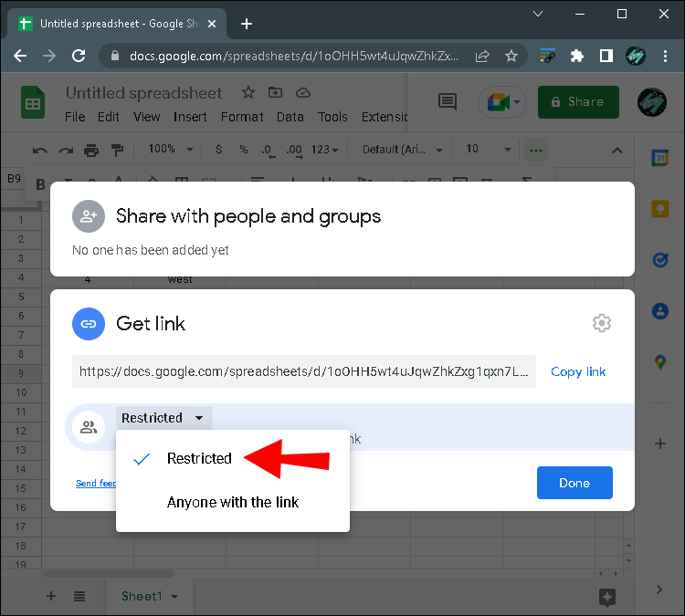Open the 123 number format dropdown

[x=324, y=150]
